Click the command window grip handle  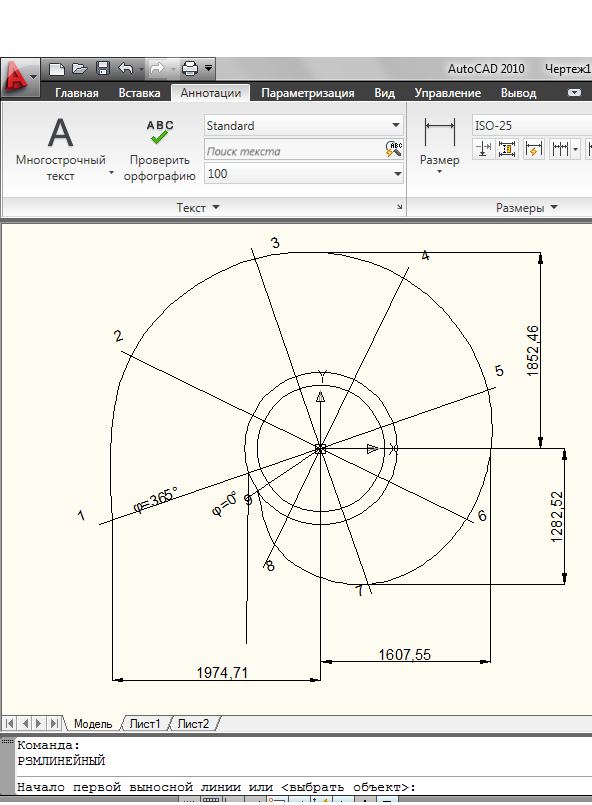pyautogui.click(x=7, y=741)
